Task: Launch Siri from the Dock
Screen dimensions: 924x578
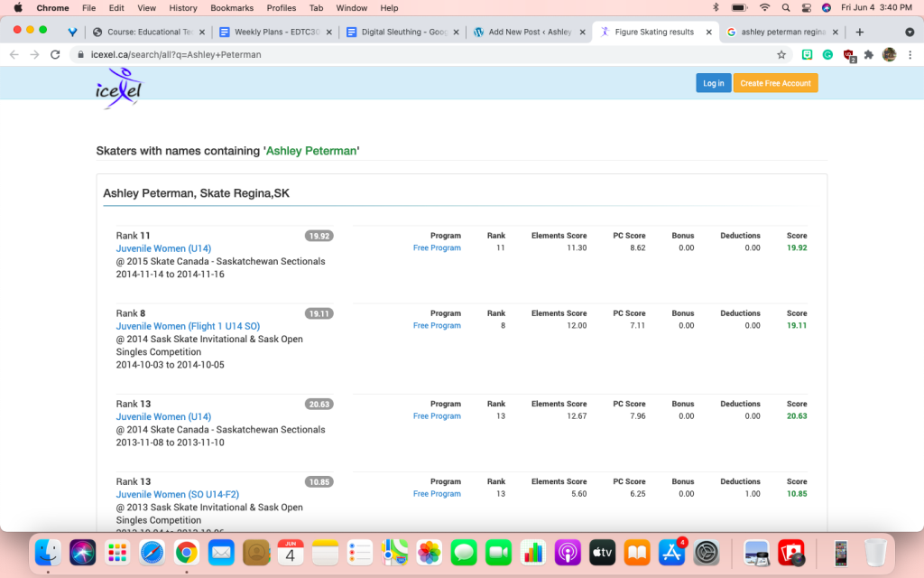Action: (82, 553)
